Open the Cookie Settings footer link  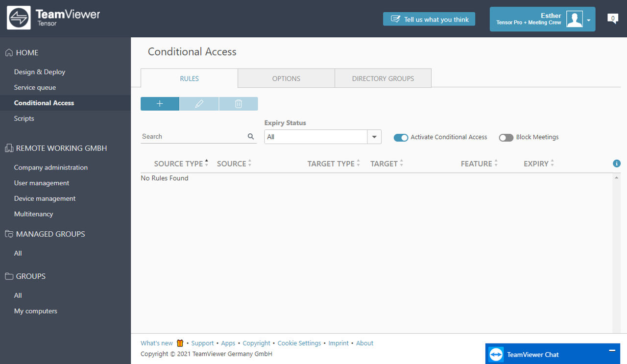point(299,343)
